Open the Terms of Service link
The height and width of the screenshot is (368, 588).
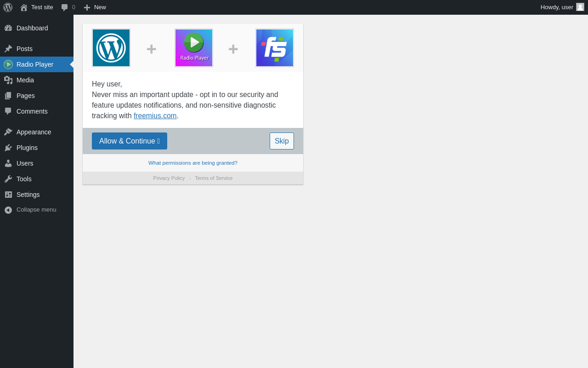pos(214,178)
